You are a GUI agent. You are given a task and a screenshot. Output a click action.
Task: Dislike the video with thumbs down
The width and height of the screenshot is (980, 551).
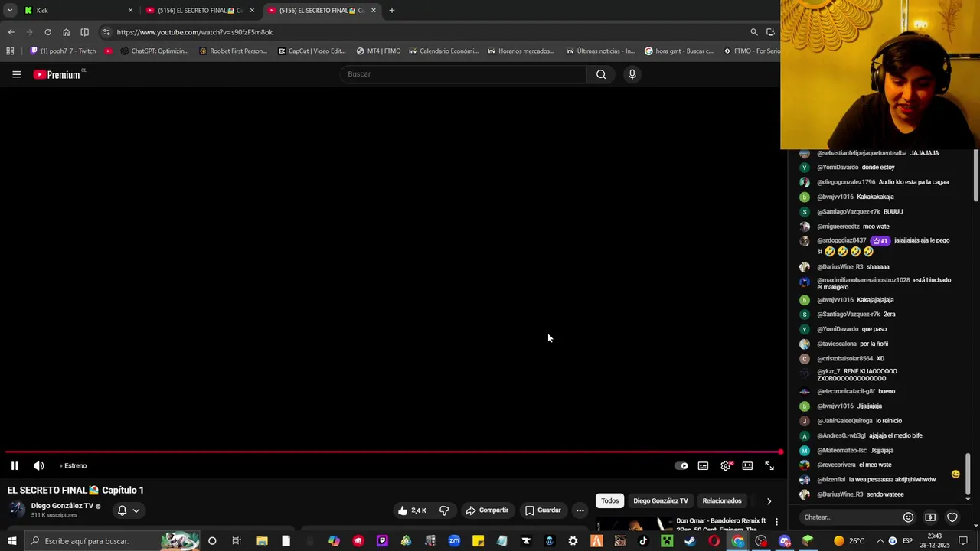444,510
